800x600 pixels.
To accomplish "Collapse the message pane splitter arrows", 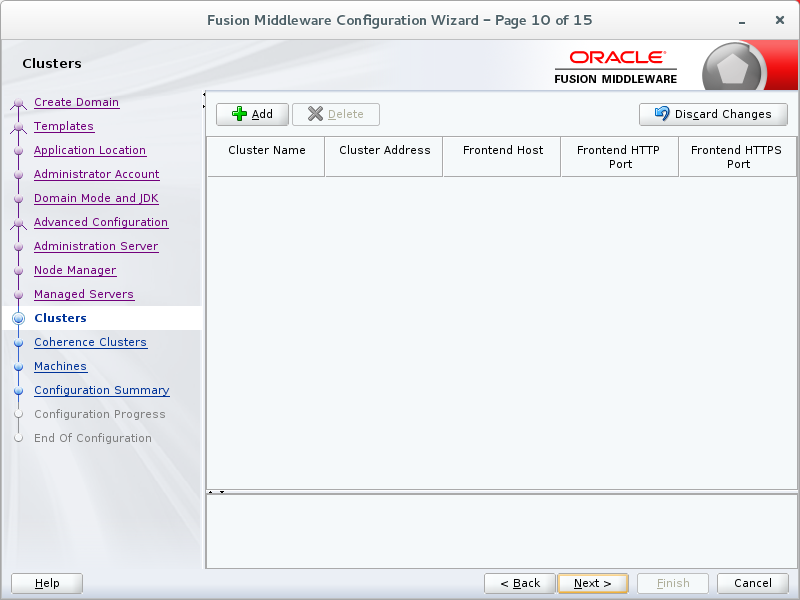I will click(216, 492).
